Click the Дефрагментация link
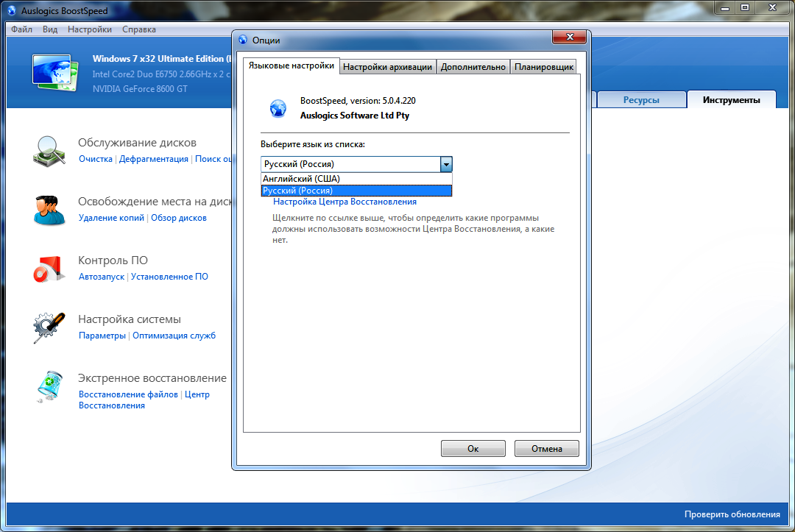The width and height of the screenshot is (795, 532). [x=154, y=159]
